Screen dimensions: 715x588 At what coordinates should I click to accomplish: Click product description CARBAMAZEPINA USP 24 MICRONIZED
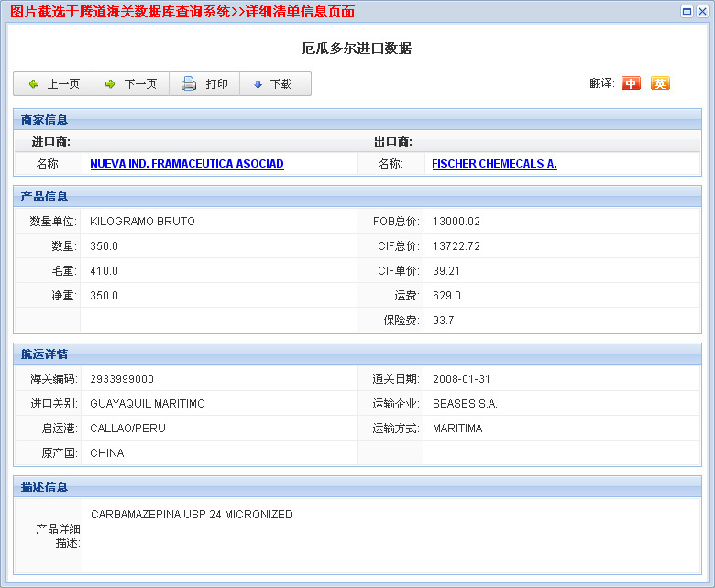pyautogui.click(x=192, y=515)
